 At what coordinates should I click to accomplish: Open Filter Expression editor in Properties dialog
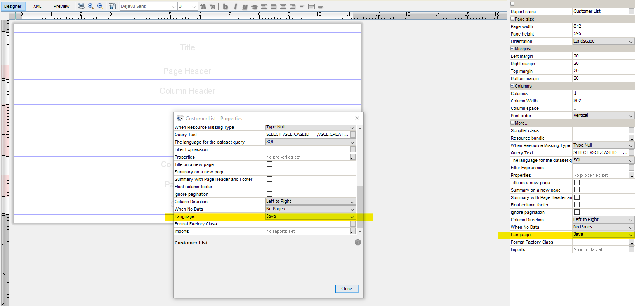pyautogui.click(x=353, y=149)
